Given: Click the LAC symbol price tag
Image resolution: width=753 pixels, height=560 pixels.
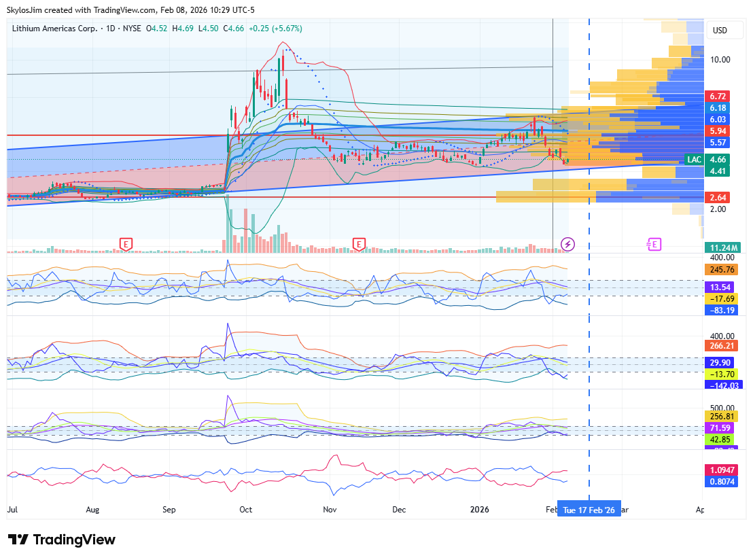Looking at the screenshot, I should click(x=694, y=160).
